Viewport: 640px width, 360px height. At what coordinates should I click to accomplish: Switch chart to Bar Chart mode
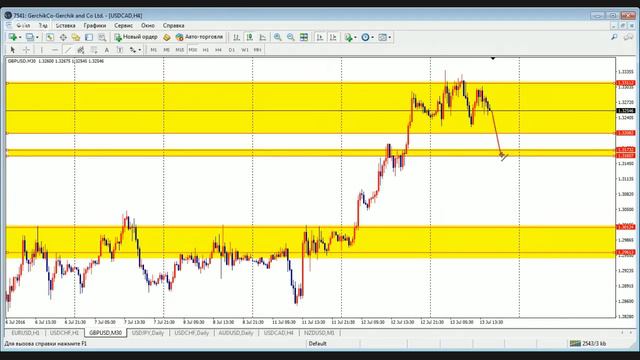click(236, 37)
